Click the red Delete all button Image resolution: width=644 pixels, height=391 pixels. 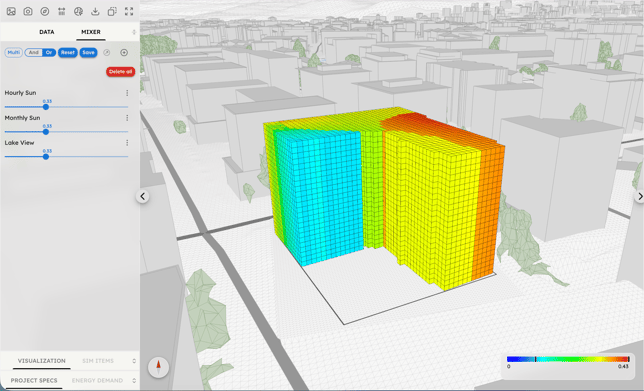click(121, 72)
